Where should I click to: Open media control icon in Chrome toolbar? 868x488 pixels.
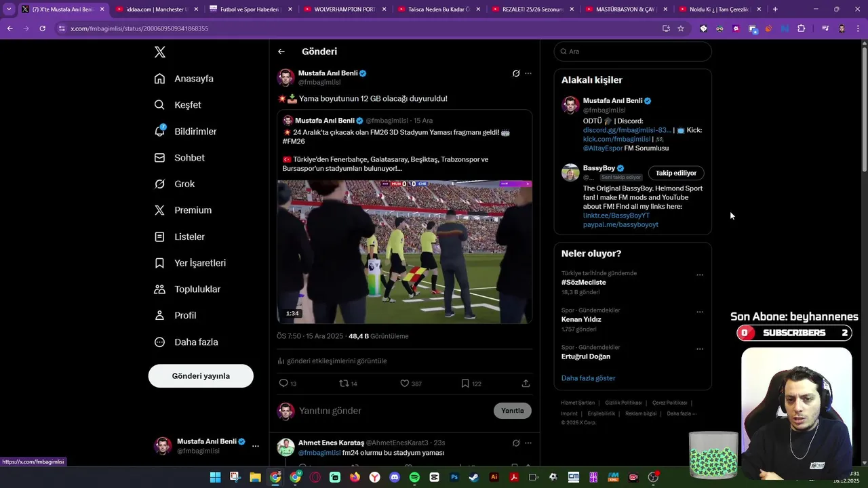(x=825, y=28)
